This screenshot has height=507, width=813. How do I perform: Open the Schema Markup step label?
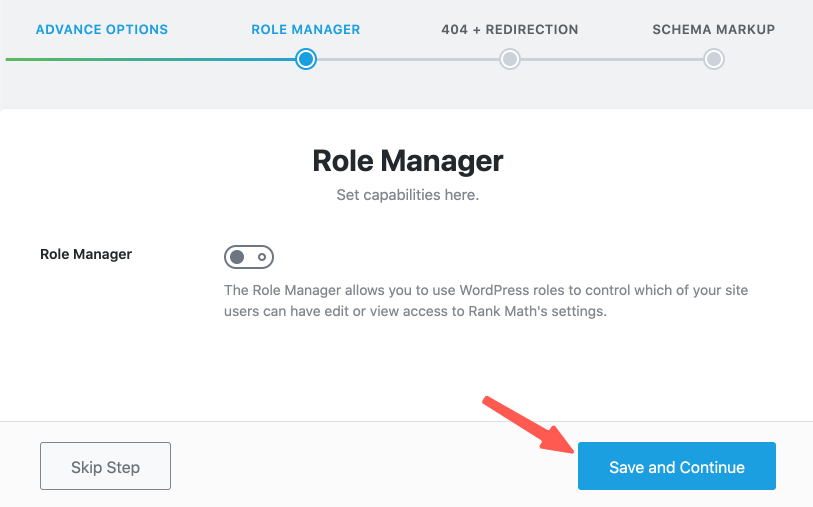[713, 29]
